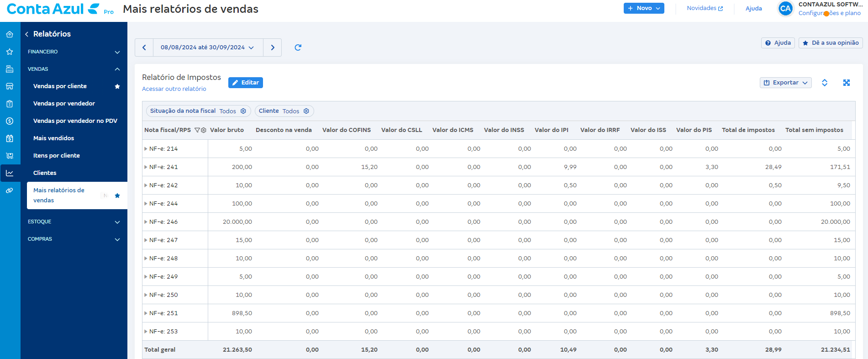Open the Exportar dropdown
This screenshot has width=868, height=359.
coord(785,83)
